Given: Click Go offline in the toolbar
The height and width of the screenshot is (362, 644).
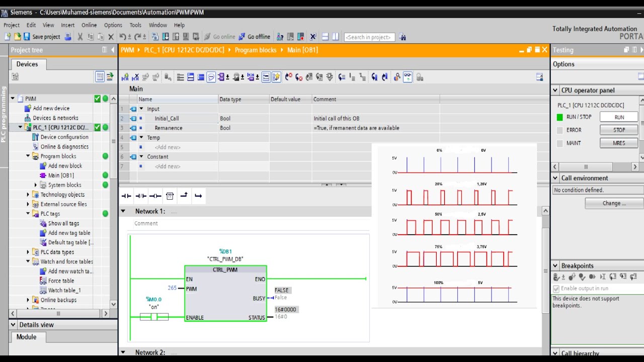Looking at the screenshot, I should tap(254, 37).
